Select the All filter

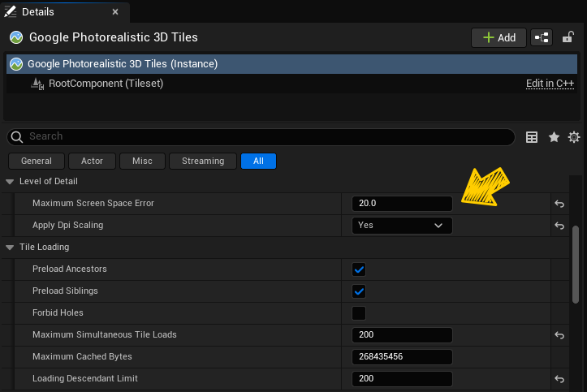pyautogui.click(x=258, y=162)
